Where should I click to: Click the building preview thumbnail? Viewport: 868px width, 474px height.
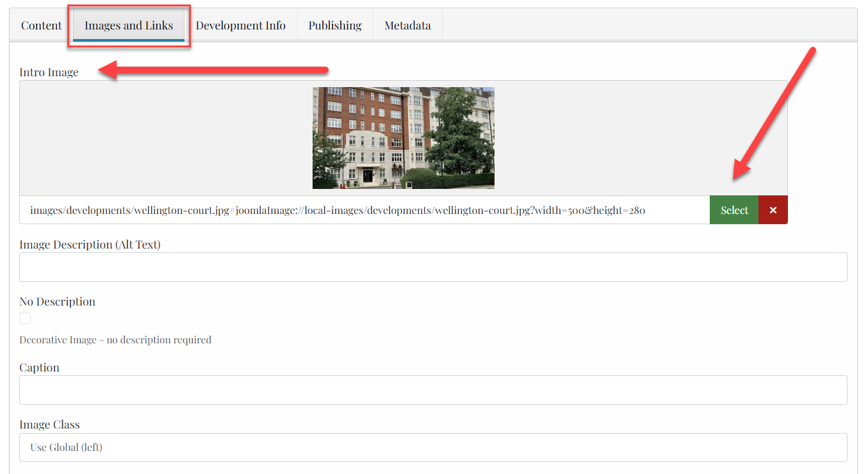pyautogui.click(x=403, y=138)
